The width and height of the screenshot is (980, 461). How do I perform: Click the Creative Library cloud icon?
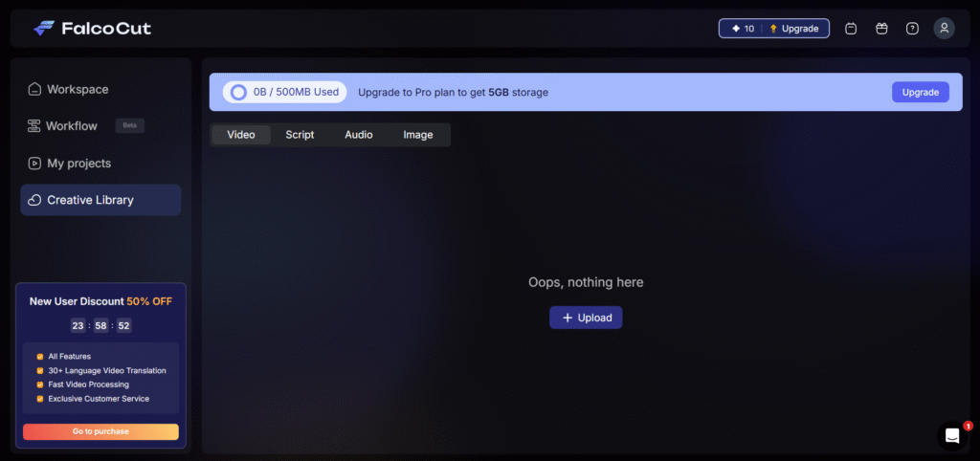coord(34,200)
